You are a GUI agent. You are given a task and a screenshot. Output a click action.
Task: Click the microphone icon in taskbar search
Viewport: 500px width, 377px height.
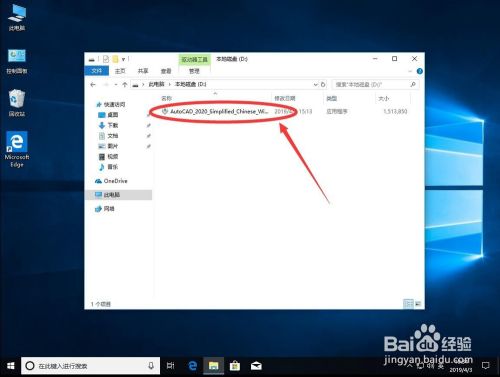(x=151, y=366)
